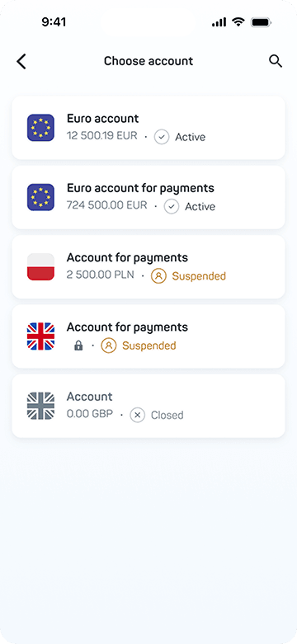Screen dimensions: 297x644
Task: Go back using the left chevron arrow
Action: pyautogui.click(x=21, y=62)
